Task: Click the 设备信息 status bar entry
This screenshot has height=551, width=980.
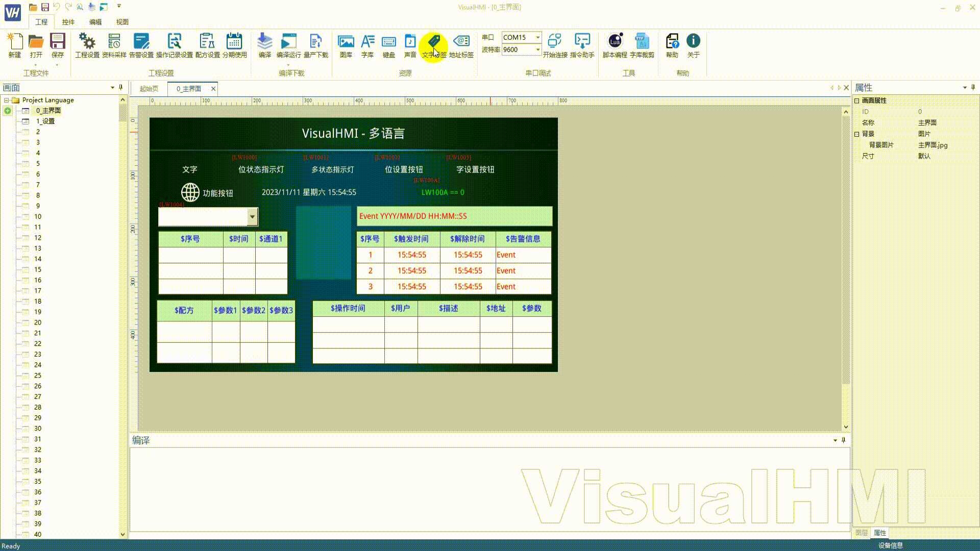Action: (x=890, y=545)
